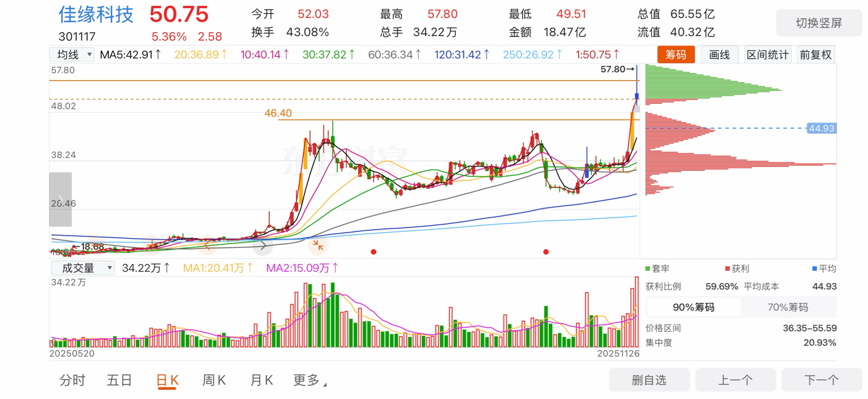Screen dimensions: 868x399
Task: Tap the 57.80 high price marker on chart
Action: pyautogui.click(x=617, y=69)
